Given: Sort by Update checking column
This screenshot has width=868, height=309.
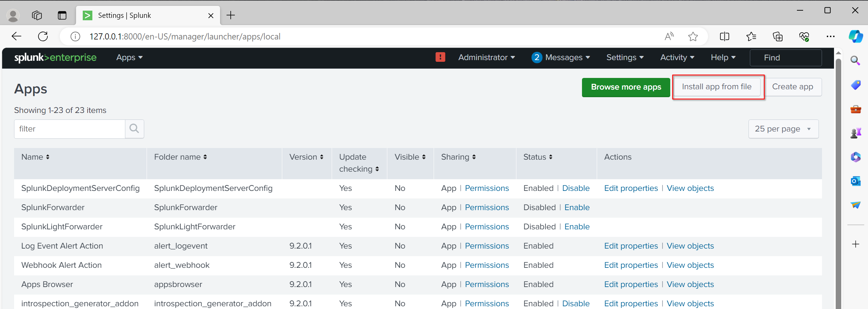Looking at the screenshot, I should [x=359, y=163].
